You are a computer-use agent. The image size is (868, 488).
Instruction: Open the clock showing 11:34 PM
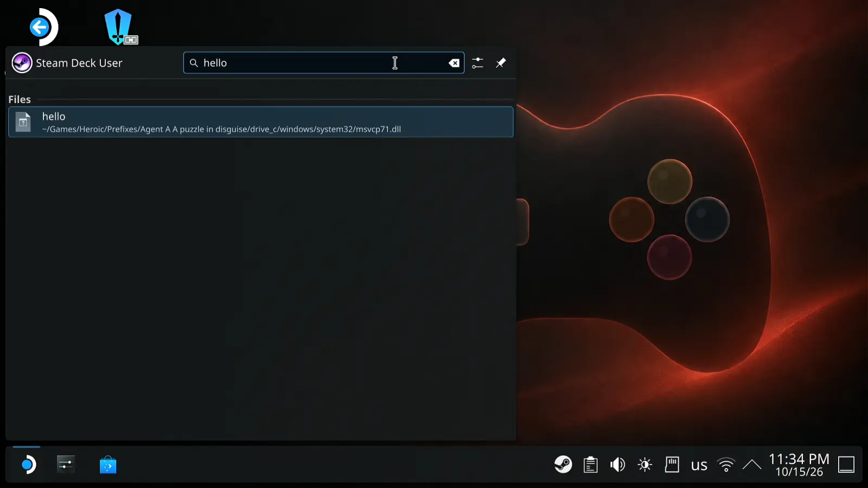pyautogui.click(x=799, y=465)
